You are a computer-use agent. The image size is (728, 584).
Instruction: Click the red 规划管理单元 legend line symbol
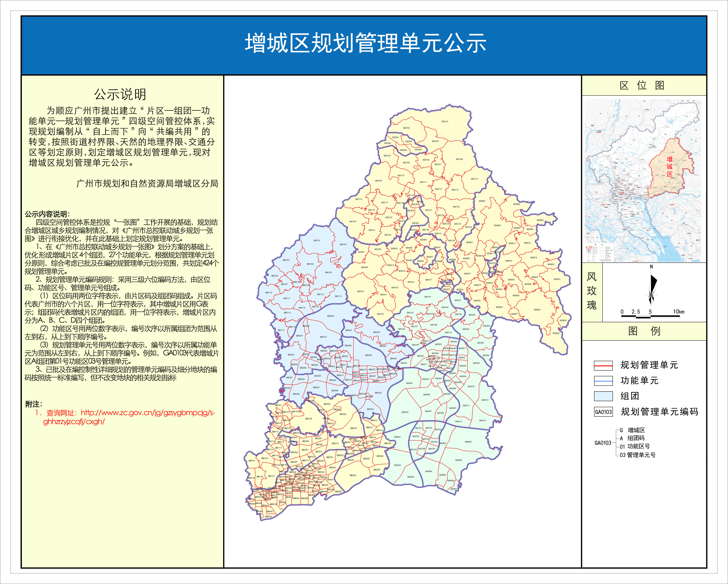tap(603, 365)
